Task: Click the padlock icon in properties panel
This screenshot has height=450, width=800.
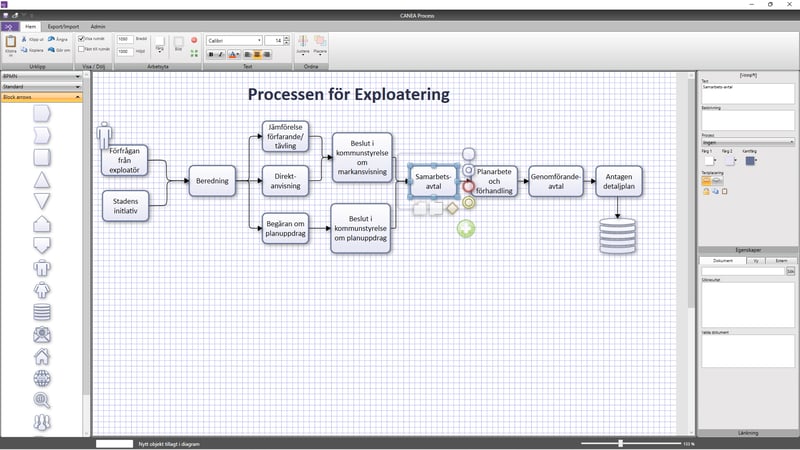Action: [706, 192]
